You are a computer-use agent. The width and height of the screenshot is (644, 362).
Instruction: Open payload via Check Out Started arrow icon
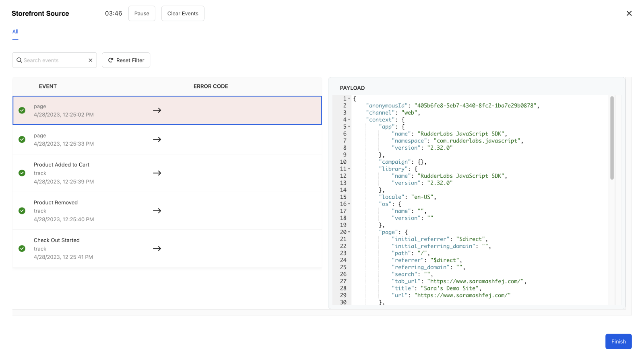(x=157, y=249)
